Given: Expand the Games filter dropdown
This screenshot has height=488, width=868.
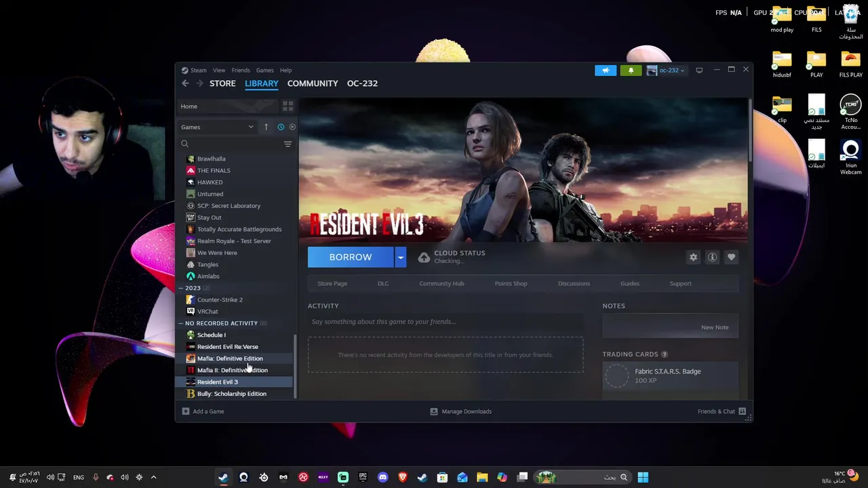Looking at the screenshot, I should pyautogui.click(x=218, y=127).
